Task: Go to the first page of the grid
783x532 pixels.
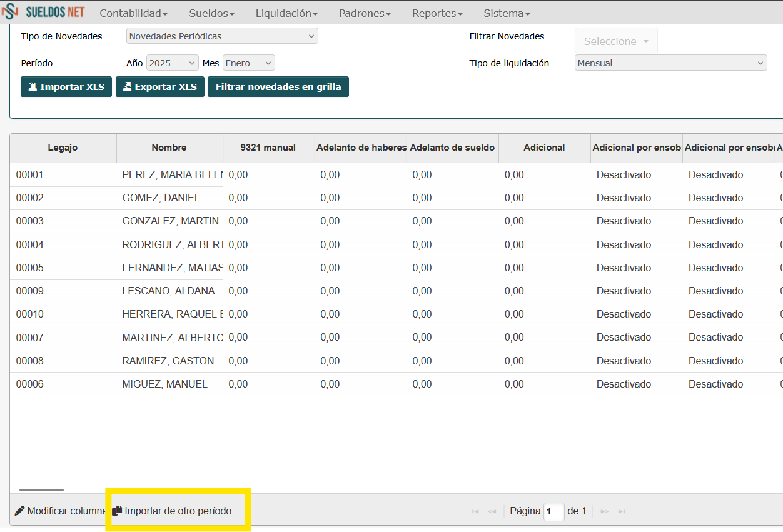Action: click(475, 511)
